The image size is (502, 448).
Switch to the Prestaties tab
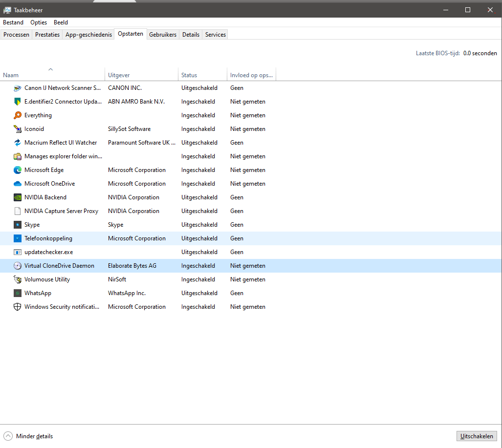click(x=47, y=35)
